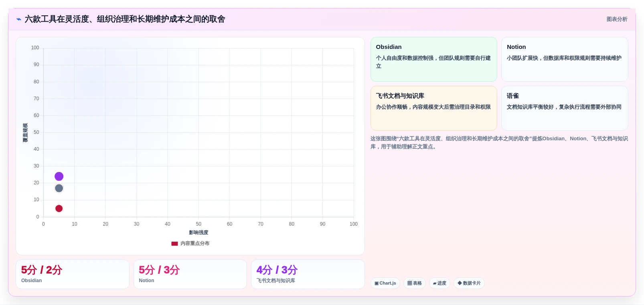Click the 飞书文档与知识库 label under 4分 / 3分
This screenshot has height=305, width=644.
276,281
